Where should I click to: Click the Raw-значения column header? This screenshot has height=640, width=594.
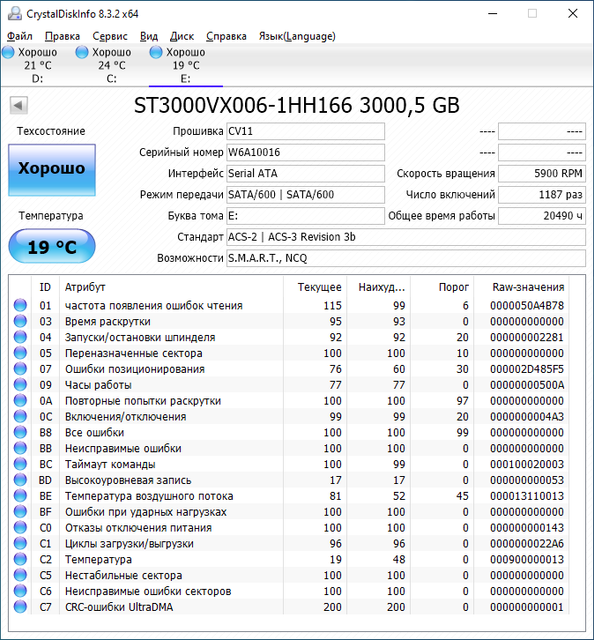pos(528,287)
